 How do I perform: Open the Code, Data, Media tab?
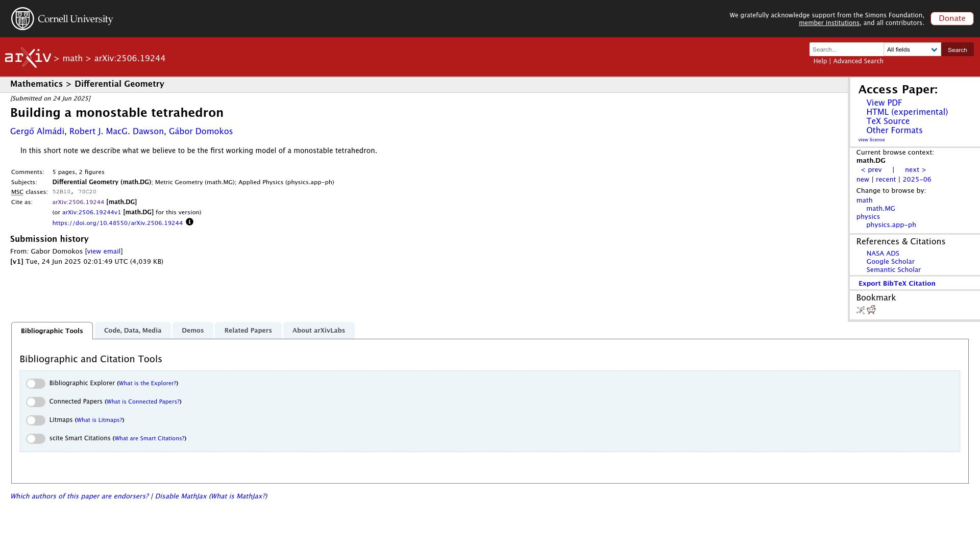[133, 331]
